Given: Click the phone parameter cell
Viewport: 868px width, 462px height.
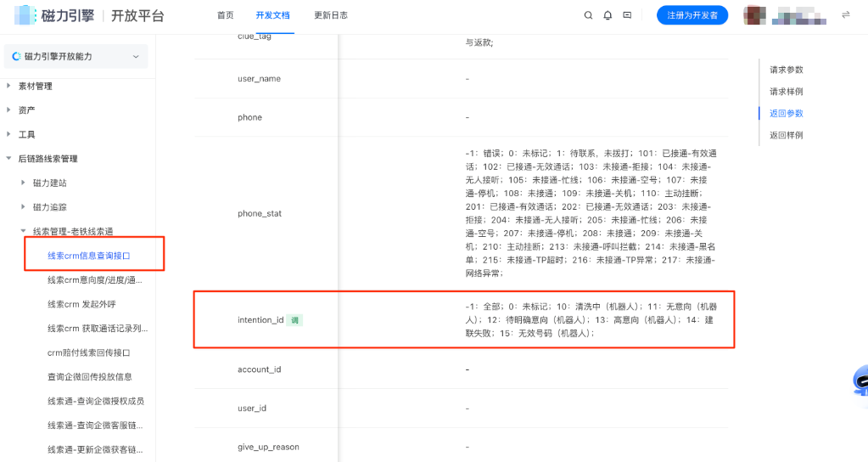Looking at the screenshot, I should 249,117.
